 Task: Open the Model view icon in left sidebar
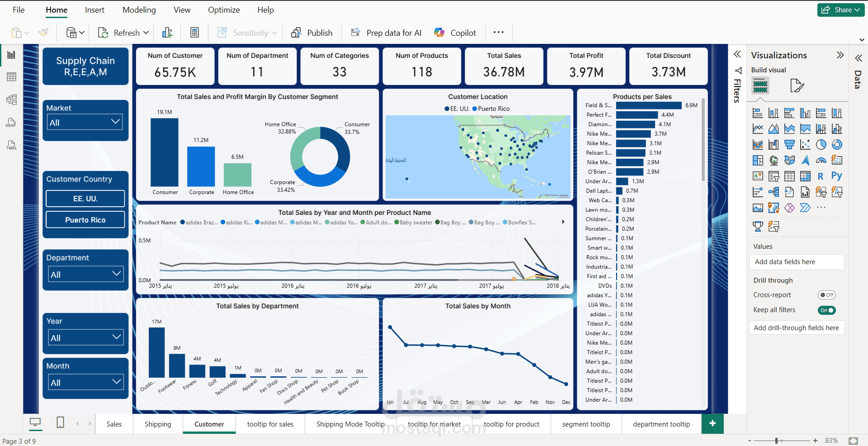[11, 100]
